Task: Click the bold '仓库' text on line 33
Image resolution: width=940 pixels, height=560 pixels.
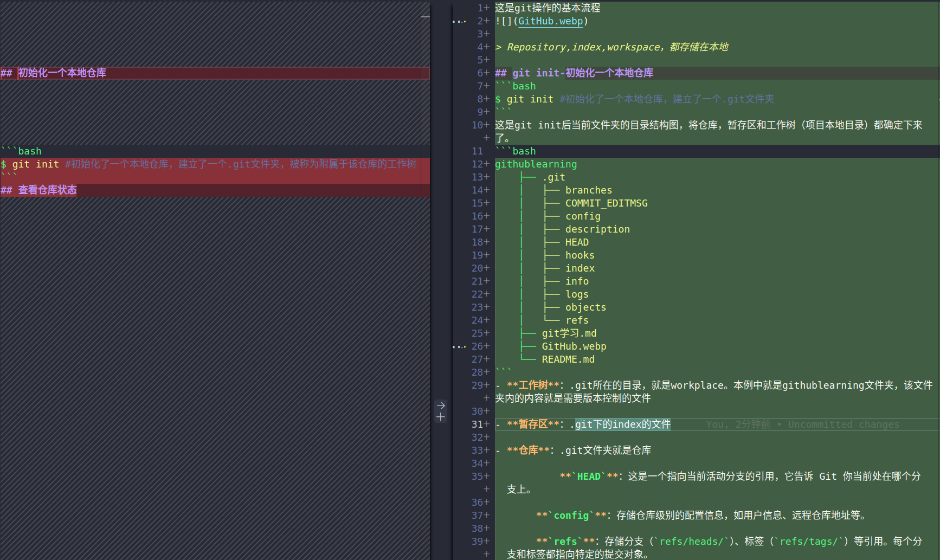Action: coord(528,450)
